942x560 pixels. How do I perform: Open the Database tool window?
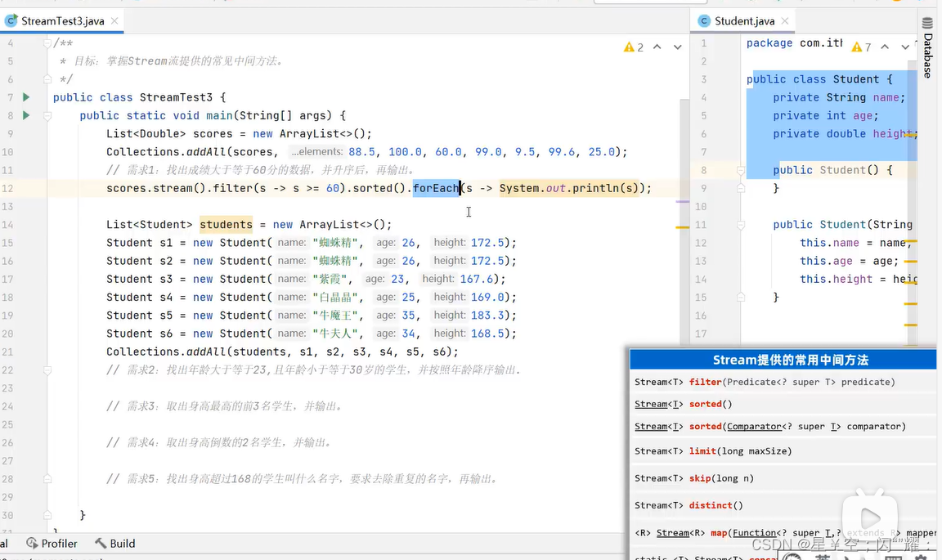click(x=927, y=51)
